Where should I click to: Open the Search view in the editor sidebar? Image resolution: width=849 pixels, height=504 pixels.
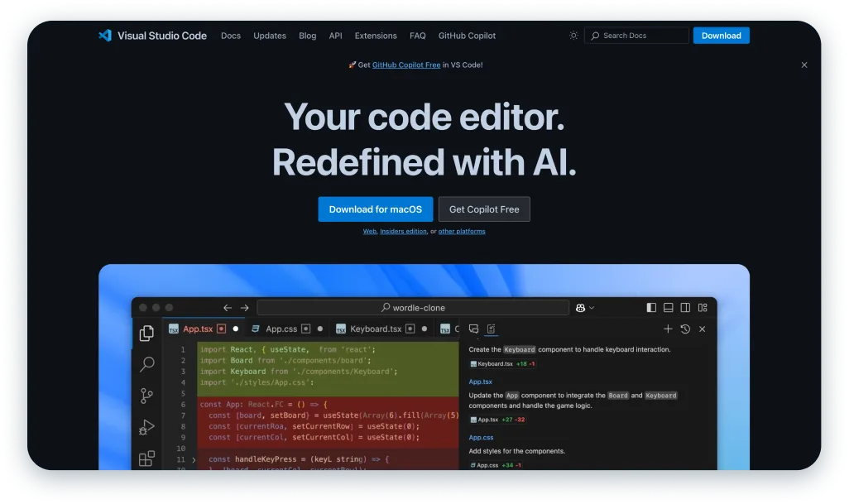coord(146,364)
